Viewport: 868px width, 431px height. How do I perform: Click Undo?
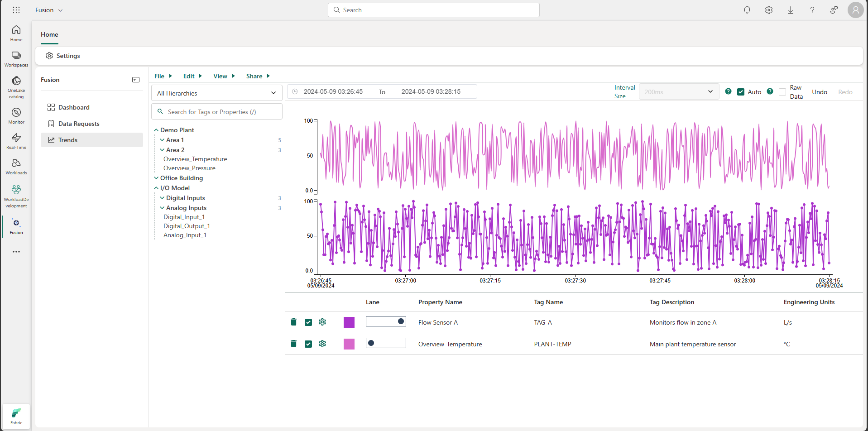point(820,92)
